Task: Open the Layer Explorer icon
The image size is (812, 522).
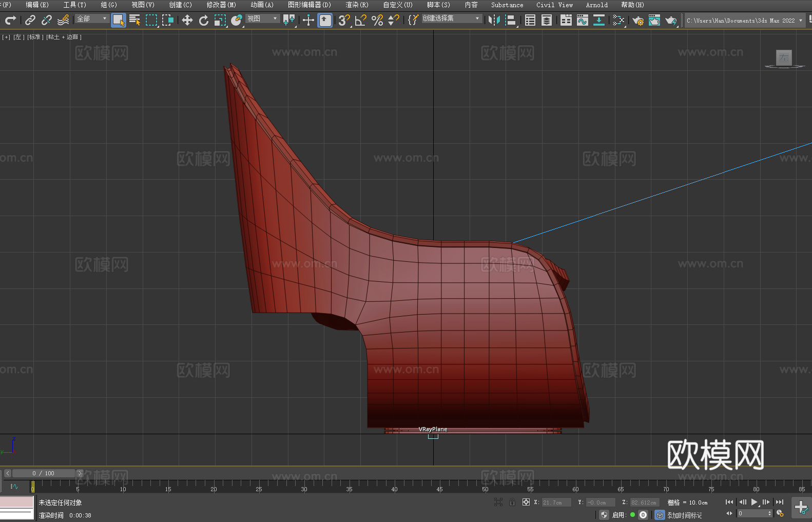Action: pos(547,20)
